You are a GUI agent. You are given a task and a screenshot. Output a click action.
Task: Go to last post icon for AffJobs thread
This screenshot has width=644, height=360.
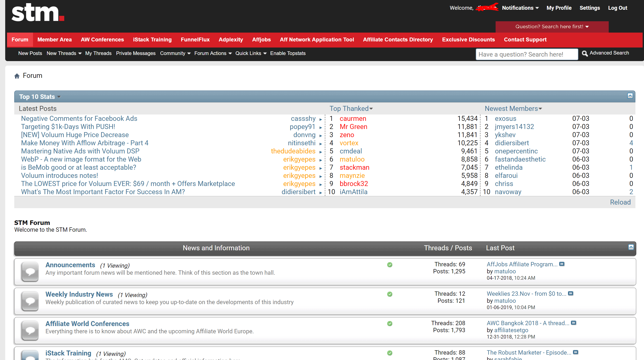pos(562,264)
